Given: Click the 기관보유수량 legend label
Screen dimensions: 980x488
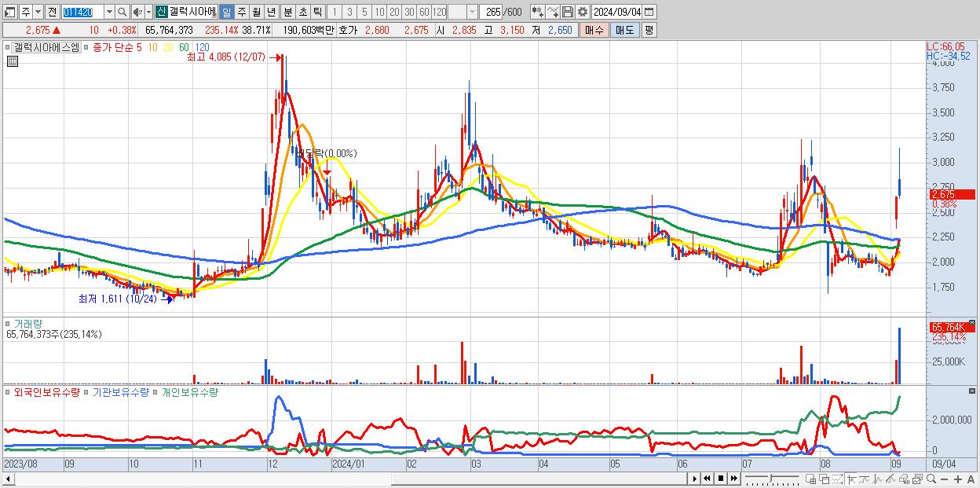Looking at the screenshot, I should click(121, 391).
